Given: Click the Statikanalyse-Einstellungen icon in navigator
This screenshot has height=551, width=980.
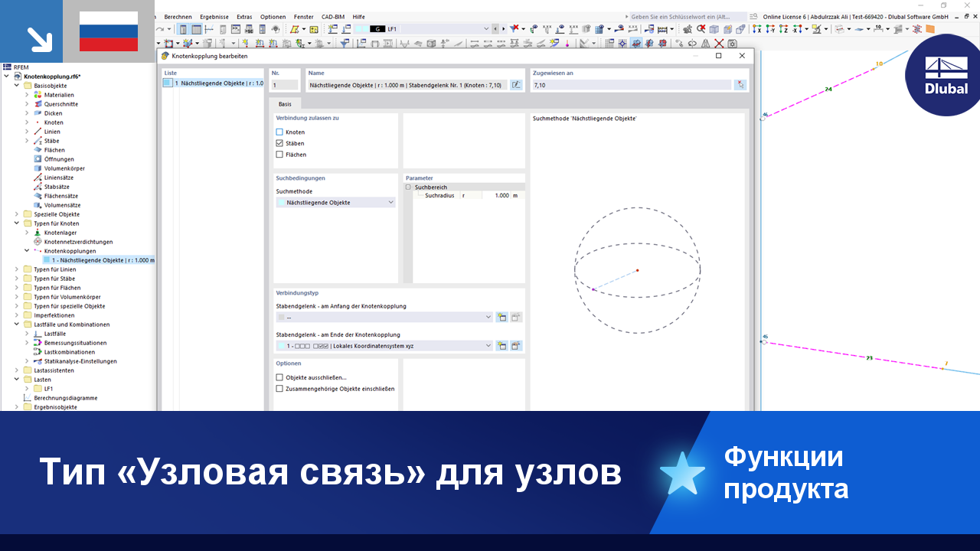Looking at the screenshot, I should (38, 361).
